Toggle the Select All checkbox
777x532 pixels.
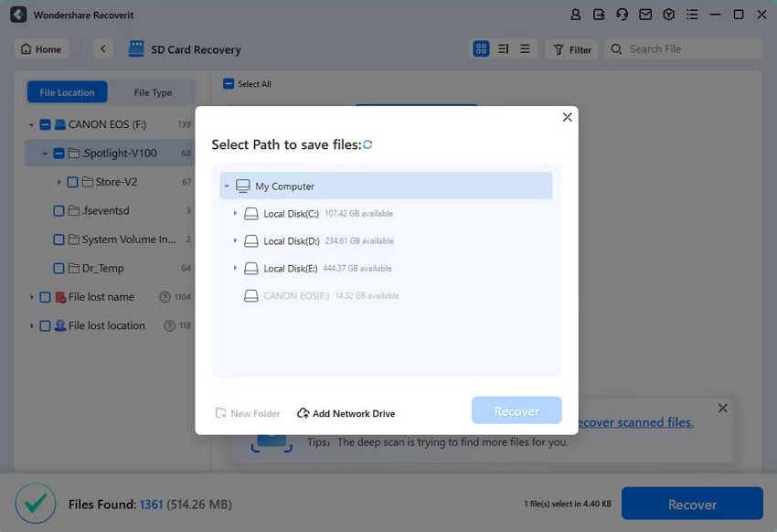click(x=229, y=84)
